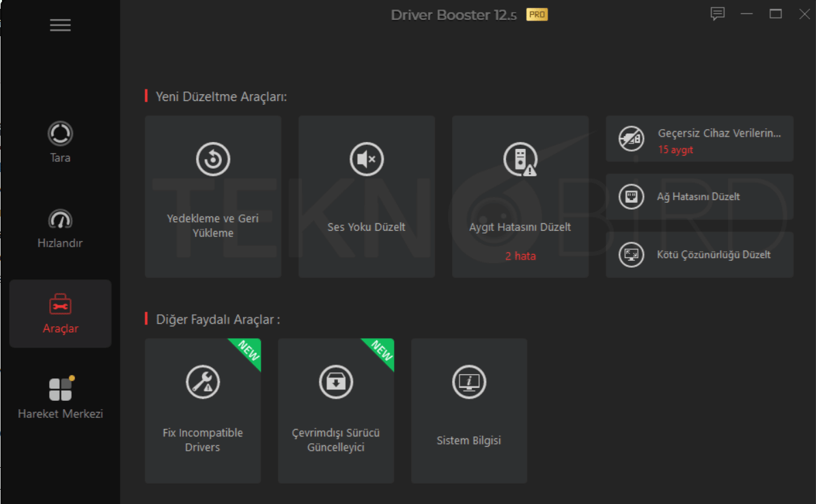The width and height of the screenshot is (816, 504).
Task: Click the Tara scan icon
Action: click(60, 133)
